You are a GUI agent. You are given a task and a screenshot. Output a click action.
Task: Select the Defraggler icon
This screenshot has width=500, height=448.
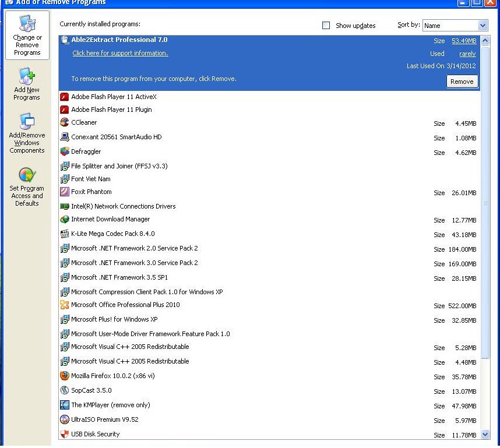(x=65, y=151)
